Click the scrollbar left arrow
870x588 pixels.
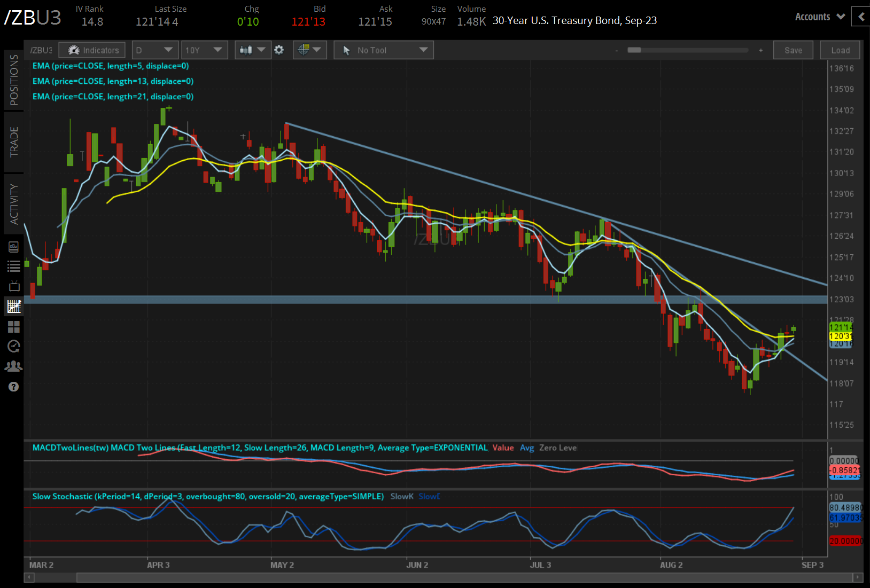click(x=29, y=577)
